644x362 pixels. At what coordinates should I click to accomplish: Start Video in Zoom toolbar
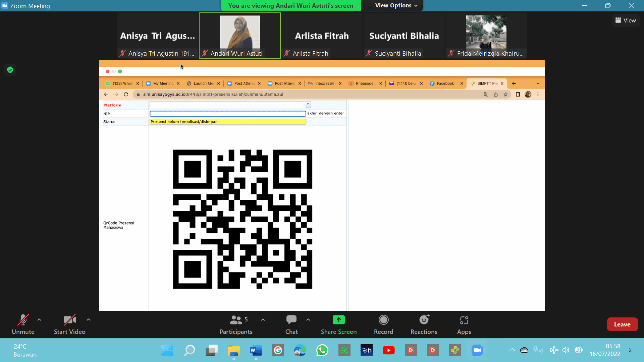70,324
